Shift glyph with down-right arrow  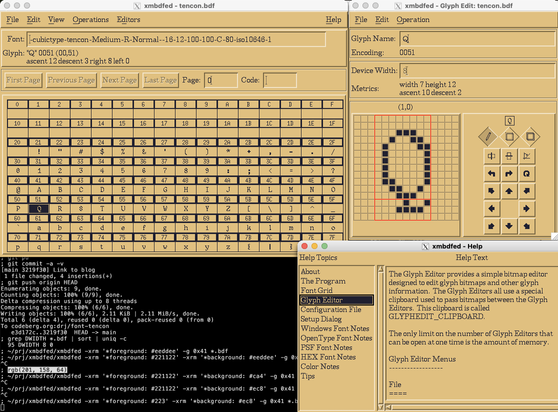pos(526,226)
